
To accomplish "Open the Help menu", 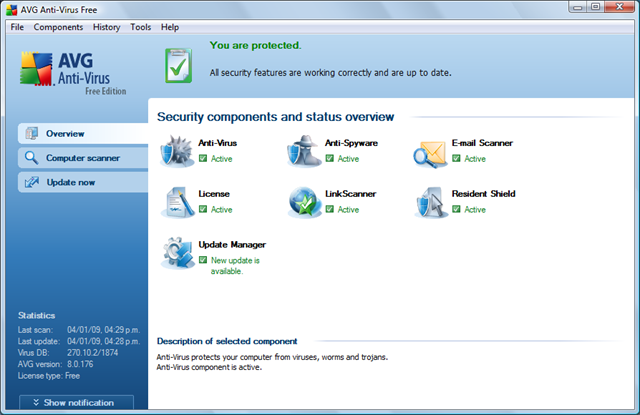I will (170, 27).
